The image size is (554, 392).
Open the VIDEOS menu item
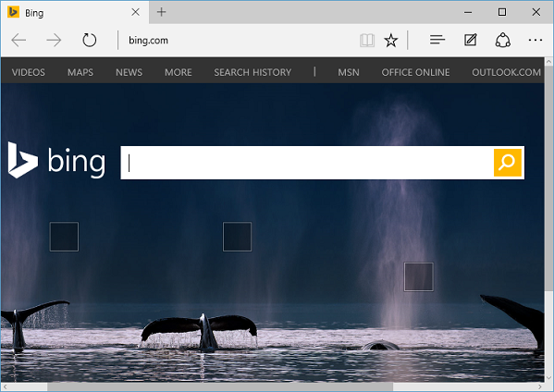[29, 72]
